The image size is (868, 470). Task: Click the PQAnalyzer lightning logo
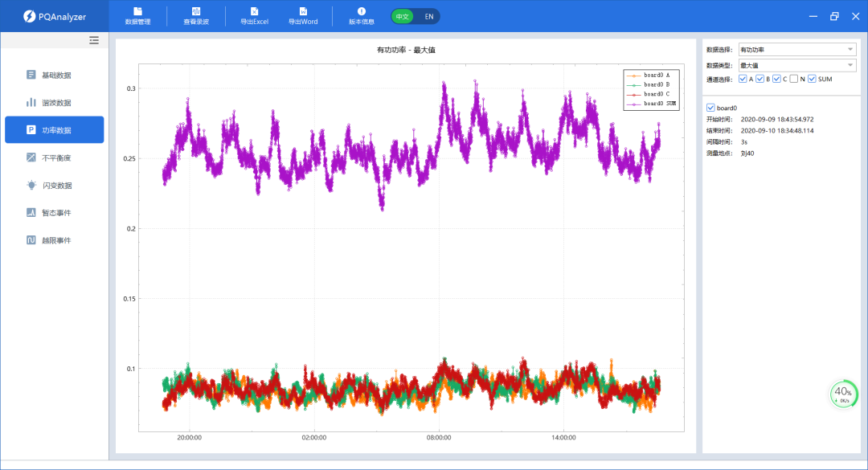coord(30,17)
